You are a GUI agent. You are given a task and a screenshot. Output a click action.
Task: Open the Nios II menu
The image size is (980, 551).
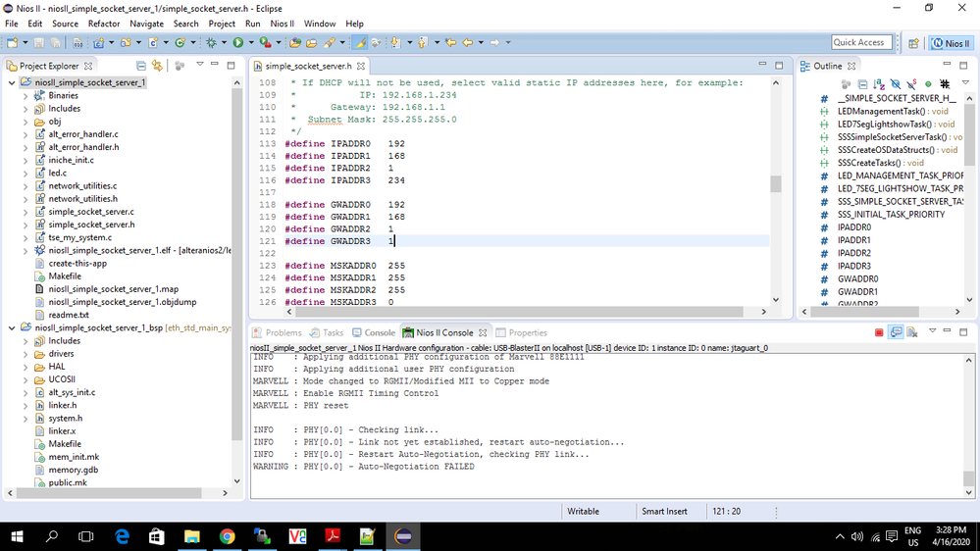(284, 24)
